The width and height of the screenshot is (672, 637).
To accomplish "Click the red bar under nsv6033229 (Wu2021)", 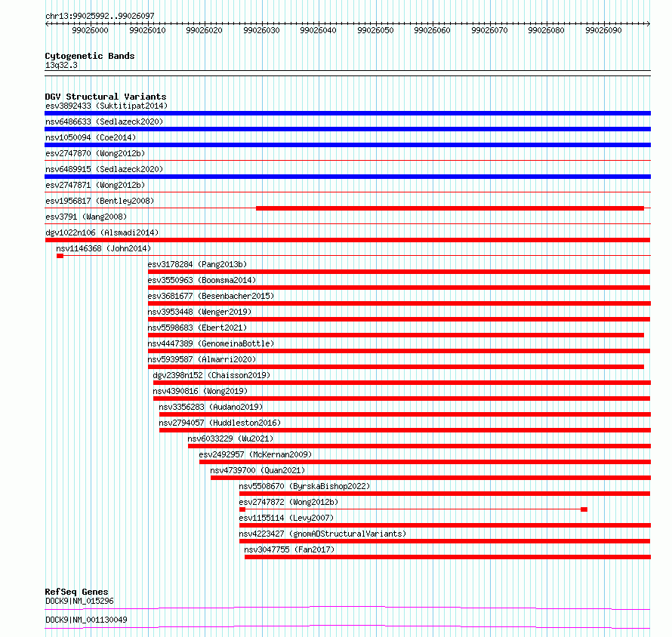I will pyautogui.click(x=420, y=446).
